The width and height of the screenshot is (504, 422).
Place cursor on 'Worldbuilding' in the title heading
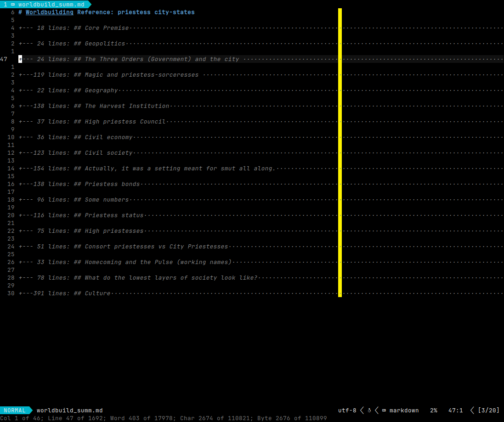click(50, 12)
